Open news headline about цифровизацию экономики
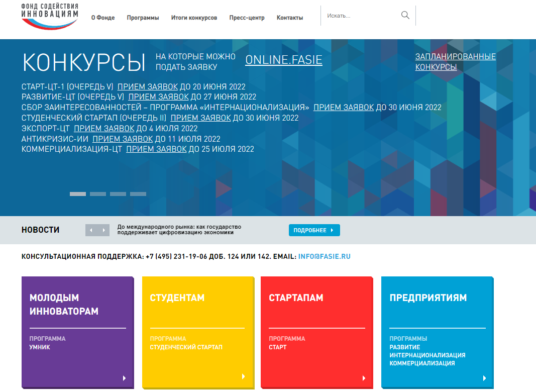The height and width of the screenshot is (392, 536). (179, 230)
